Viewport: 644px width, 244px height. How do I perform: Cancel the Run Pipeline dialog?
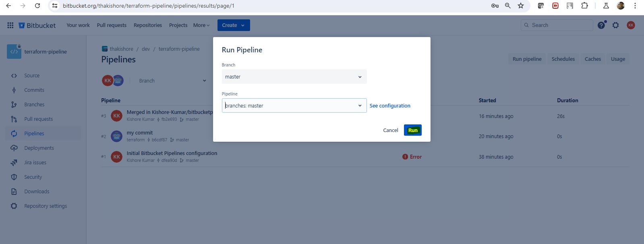(390, 130)
